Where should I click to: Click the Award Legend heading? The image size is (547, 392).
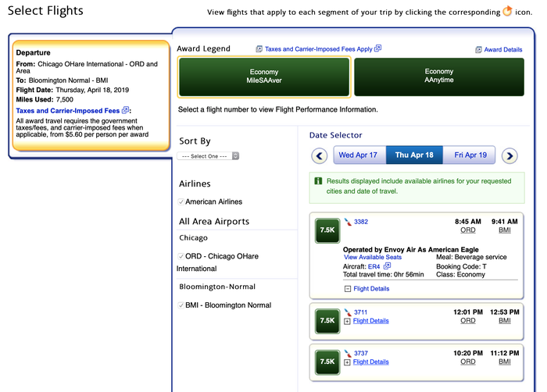[x=203, y=49]
